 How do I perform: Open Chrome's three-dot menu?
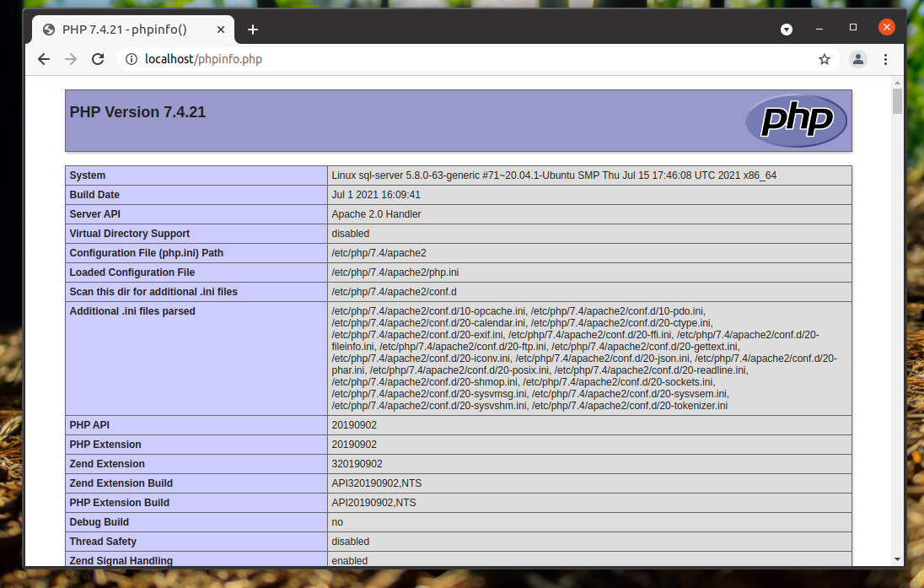coord(885,59)
